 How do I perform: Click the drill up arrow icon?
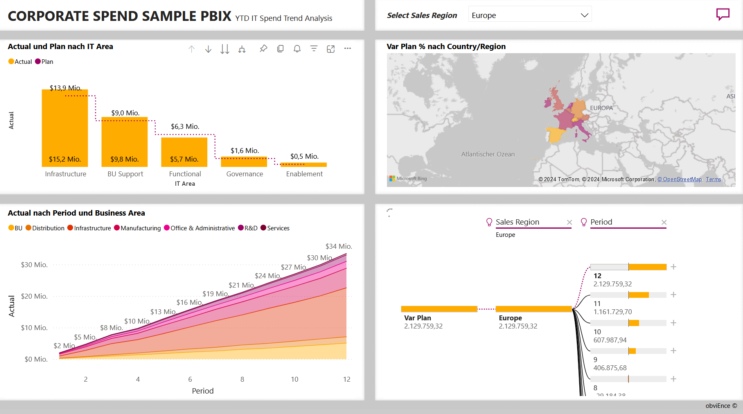point(191,49)
